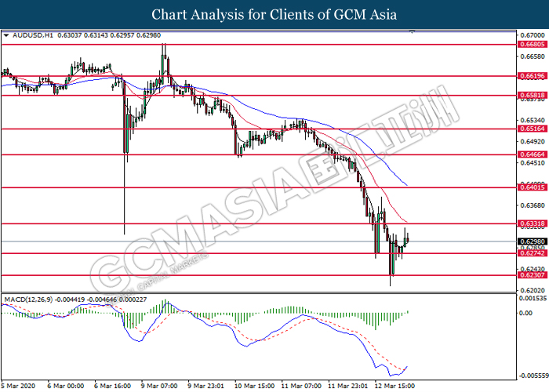Image resolution: width=549 pixels, height=392 pixels.
Task: Click the 0.63318 price level label
Action: (x=533, y=223)
